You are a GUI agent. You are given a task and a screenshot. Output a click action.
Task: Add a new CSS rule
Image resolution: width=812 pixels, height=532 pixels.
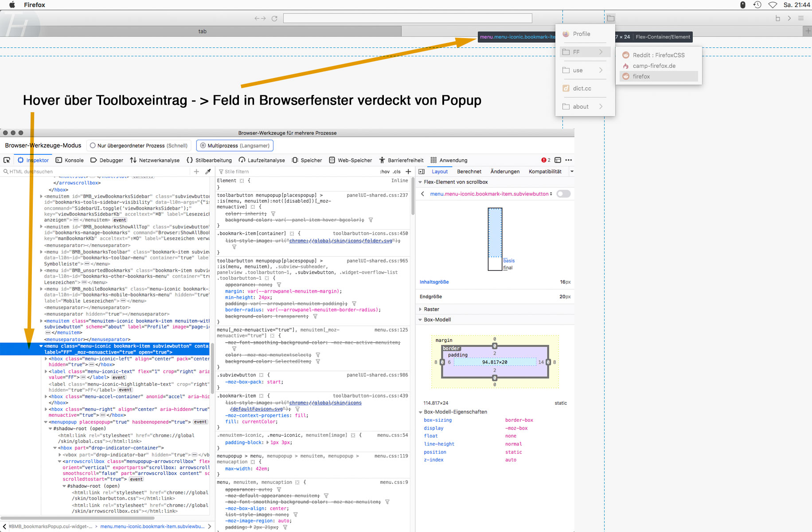408,172
